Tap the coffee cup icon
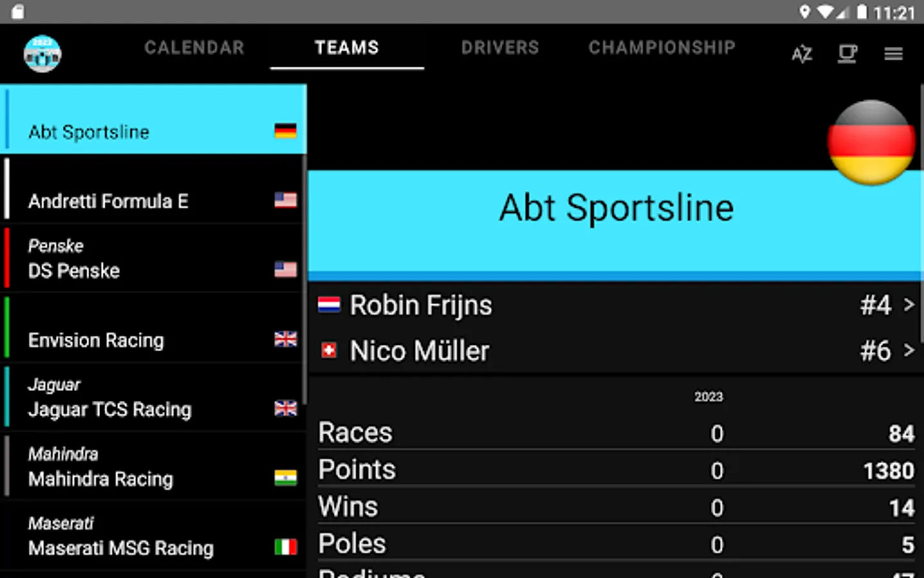The image size is (924, 578). click(x=848, y=54)
